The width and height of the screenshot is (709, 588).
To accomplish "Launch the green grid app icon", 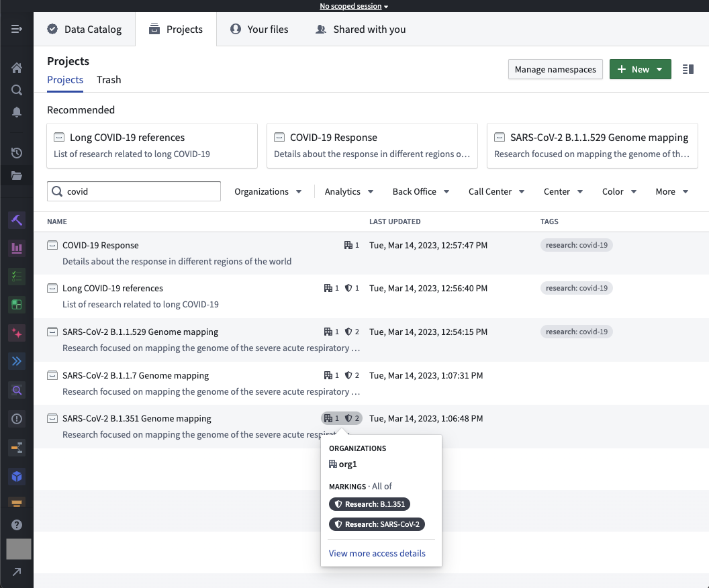I will click(x=17, y=305).
